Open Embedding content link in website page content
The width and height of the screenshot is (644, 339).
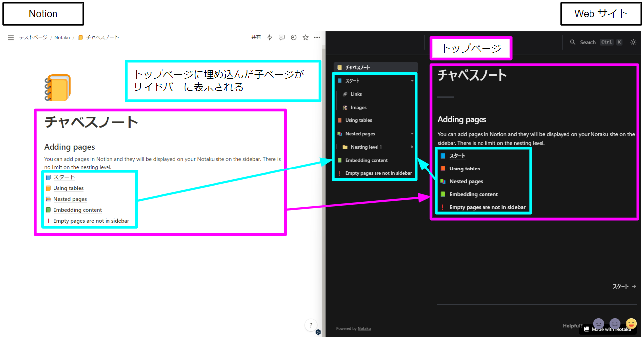click(x=469, y=195)
